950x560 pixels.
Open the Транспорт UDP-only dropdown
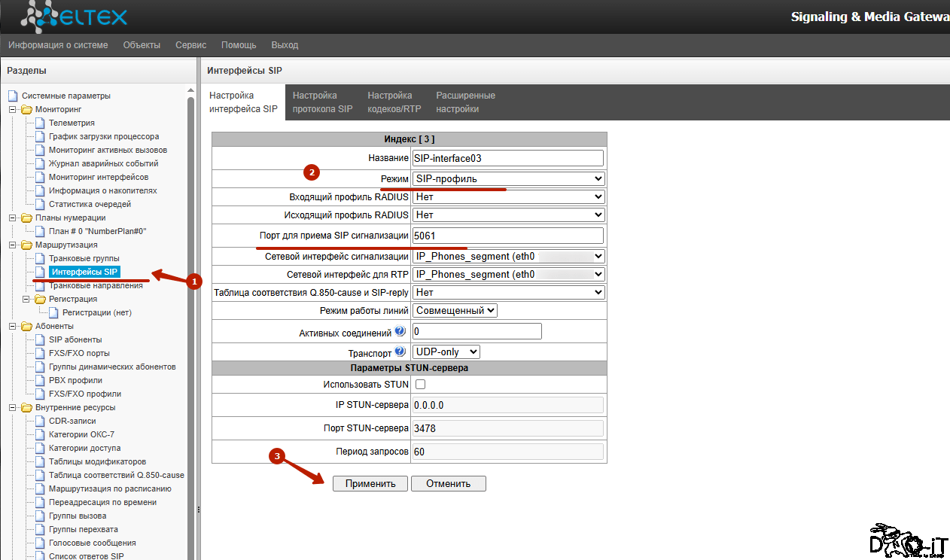tap(446, 352)
